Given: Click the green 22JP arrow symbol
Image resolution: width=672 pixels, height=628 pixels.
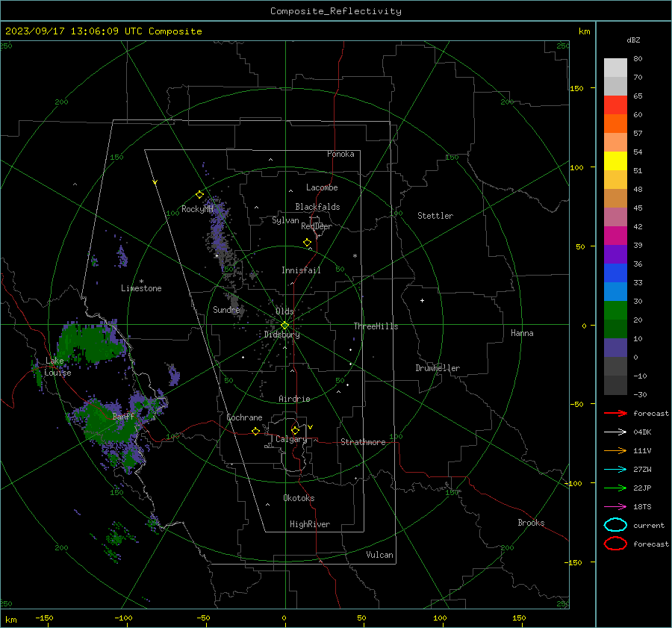Looking at the screenshot, I should 615,488.
